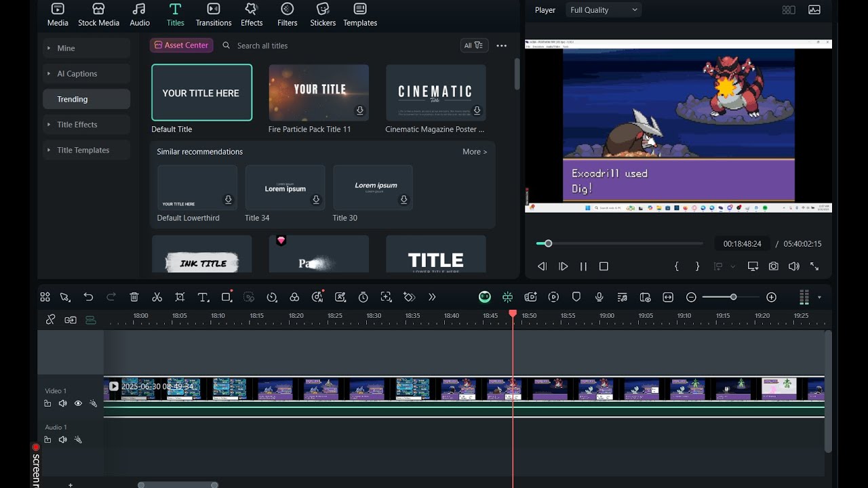
Task: Toggle the green magnetic timeline icon
Action: click(x=507, y=297)
